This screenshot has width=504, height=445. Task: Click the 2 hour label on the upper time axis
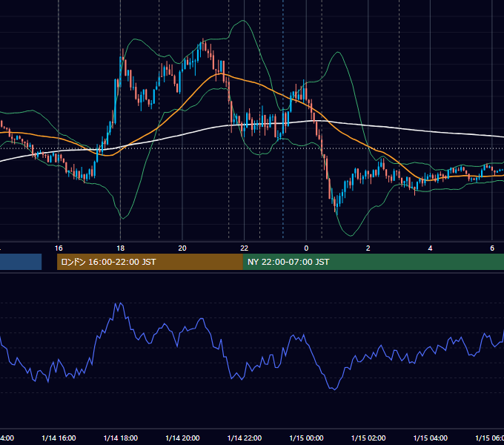(x=368, y=248)
